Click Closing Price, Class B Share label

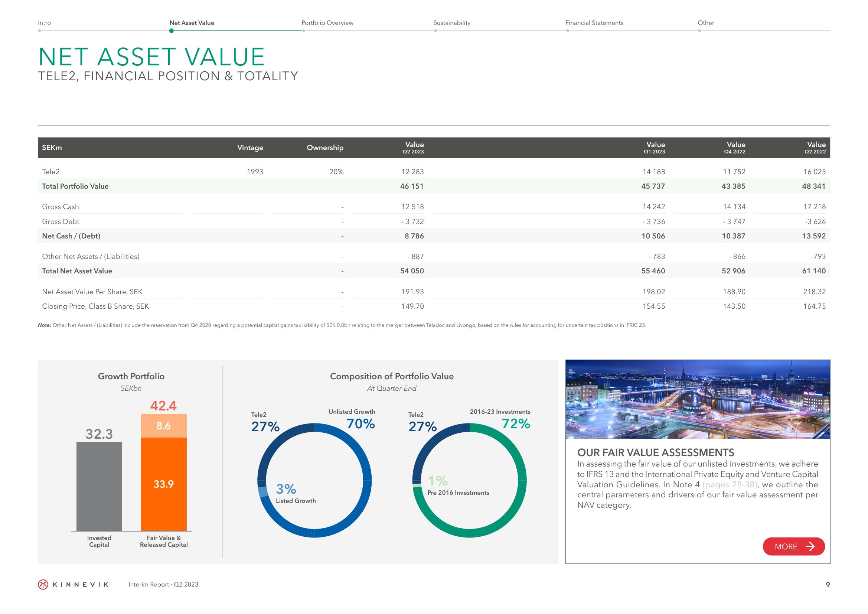[x=95, y=306]
